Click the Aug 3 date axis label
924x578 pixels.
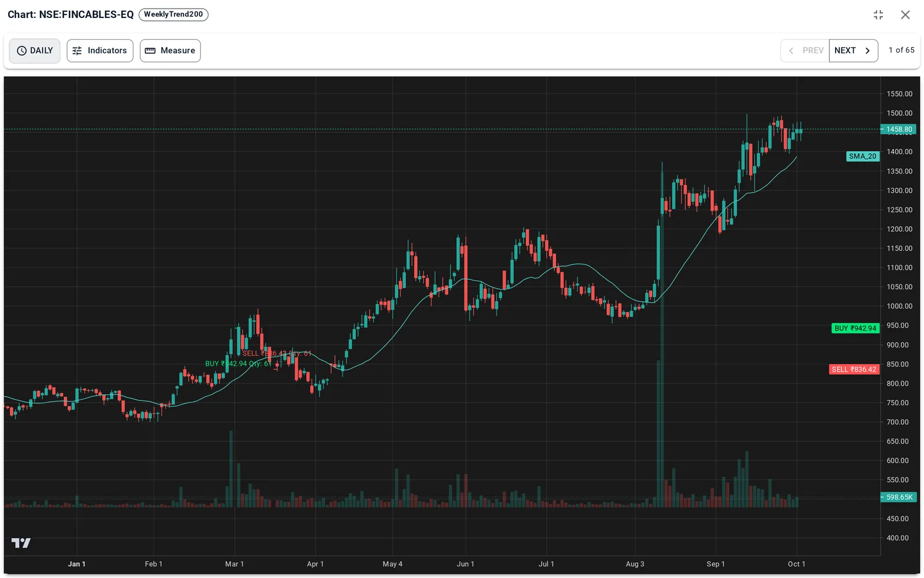pos(635,564)
